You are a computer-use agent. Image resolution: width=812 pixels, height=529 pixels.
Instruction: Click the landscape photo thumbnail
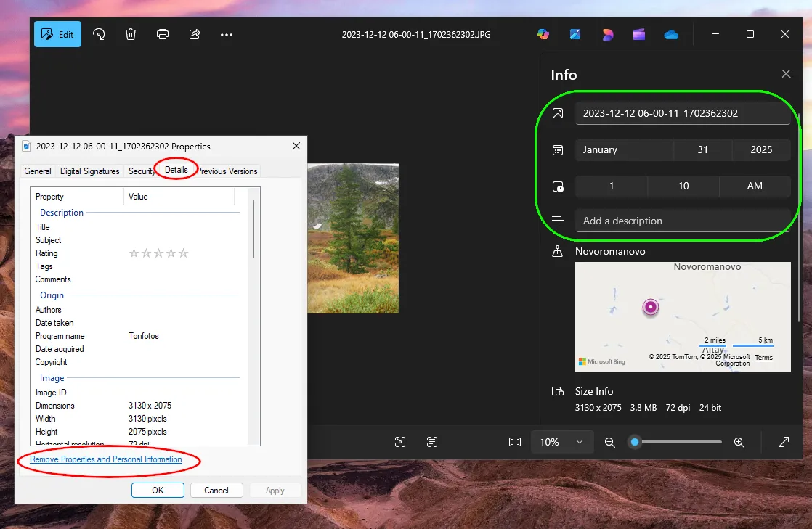point(353,239)
